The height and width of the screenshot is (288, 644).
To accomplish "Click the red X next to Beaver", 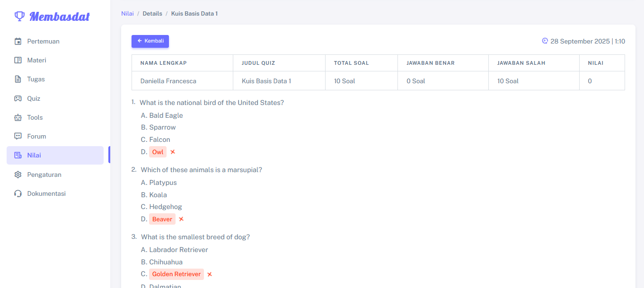I will tap(181, 219).
